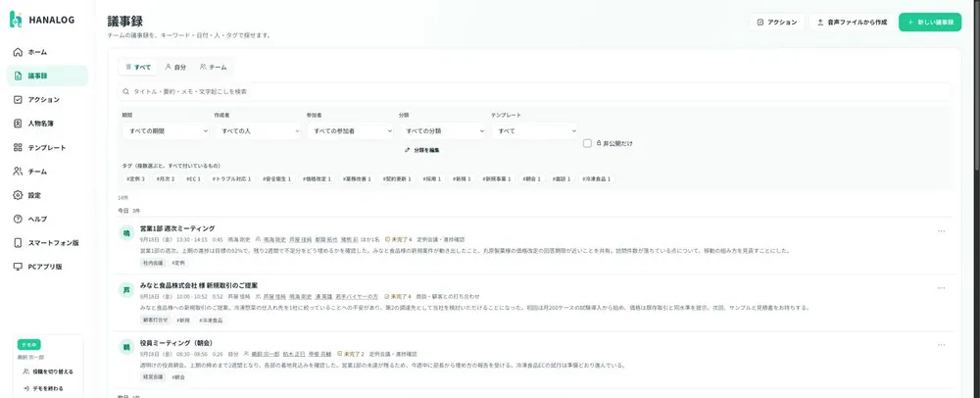Screen dimensions: 980x398
Task: Focus the タイトル・要約 search field
Action: click(x=535, y=91)
